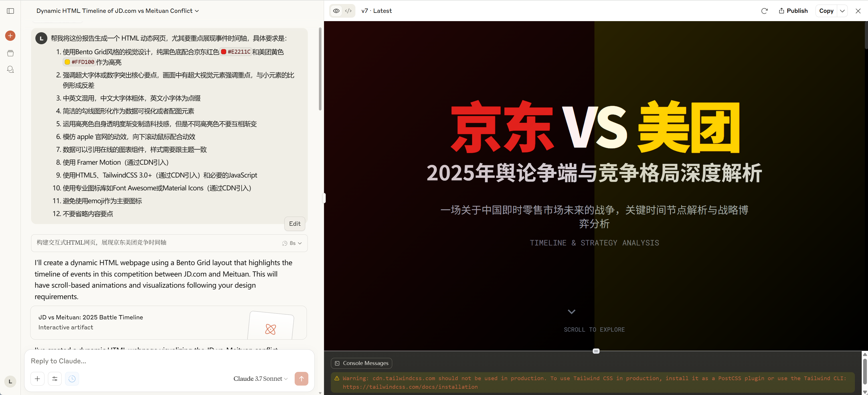Viewport: 868px width, 395px height.
Task: Click the #E2211C red color swatch
Action: pos(223,52)
